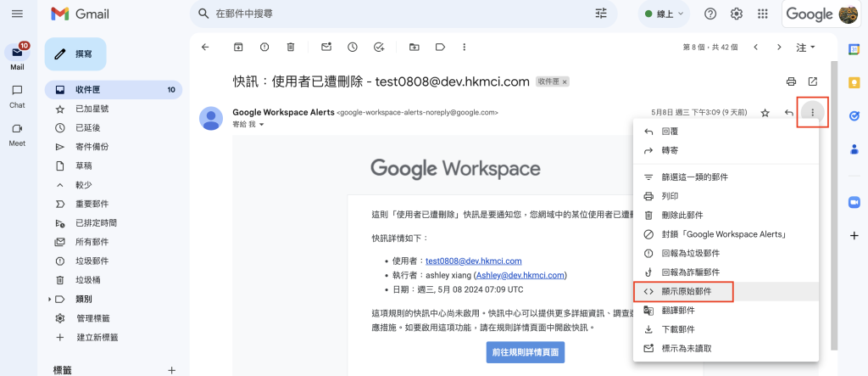This screenshot has height=376, width=868.
Task: Click the Add to Tasks icon in toolbar
Action: 379,48
